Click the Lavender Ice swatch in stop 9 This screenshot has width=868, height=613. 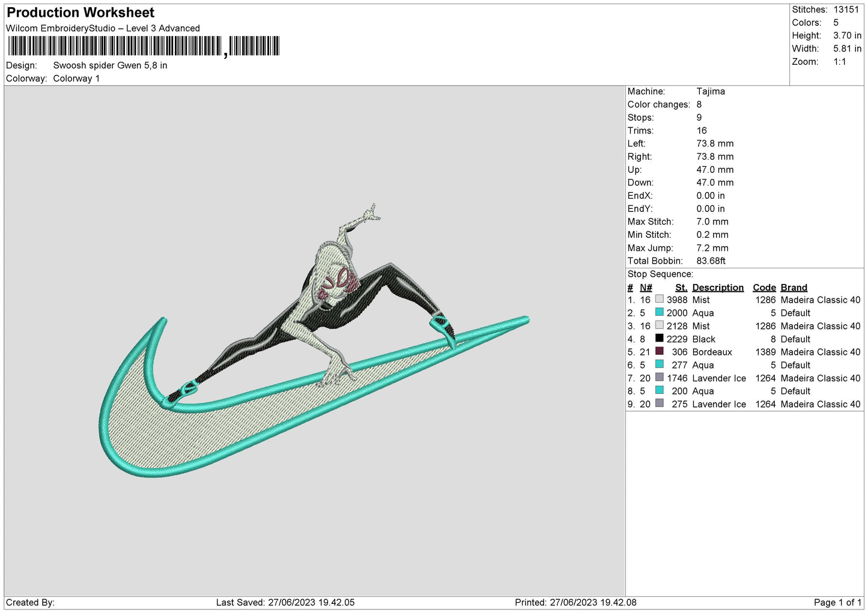pyautogui.click(x=659, y=403)
